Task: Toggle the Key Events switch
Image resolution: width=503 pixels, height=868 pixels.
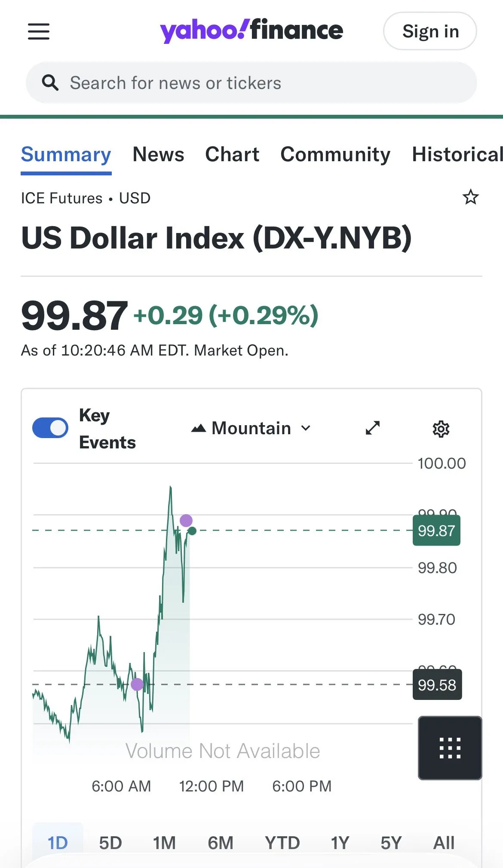Action: click(x=50, y=428)
